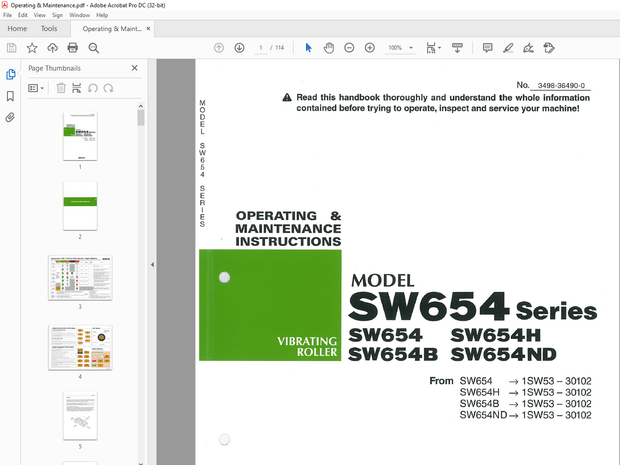
Task: Select page 2 thumbnail
Action: click(80, 206)
